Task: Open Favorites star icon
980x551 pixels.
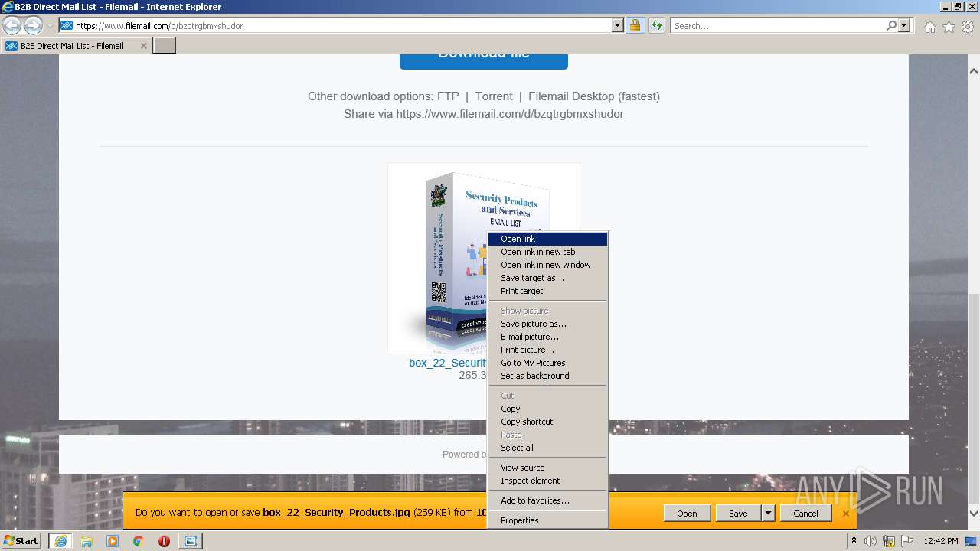Action: [949, 27]
